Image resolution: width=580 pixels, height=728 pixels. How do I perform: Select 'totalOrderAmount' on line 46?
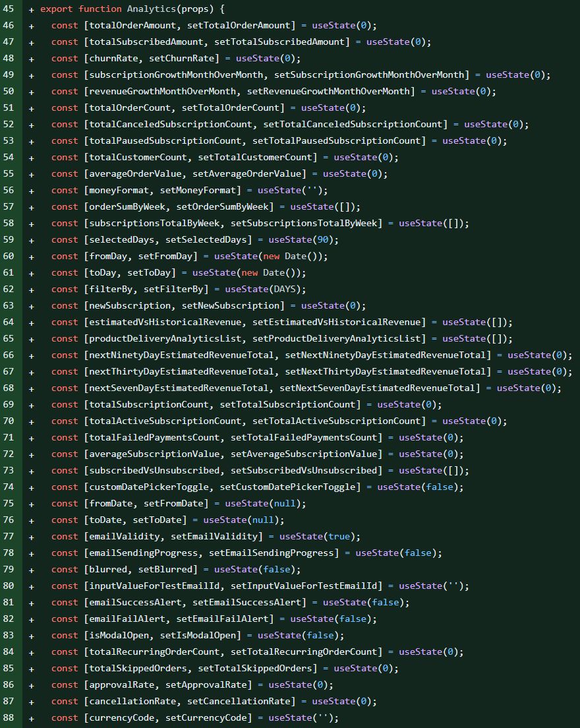pyautogui.click(x=132, y=26)
